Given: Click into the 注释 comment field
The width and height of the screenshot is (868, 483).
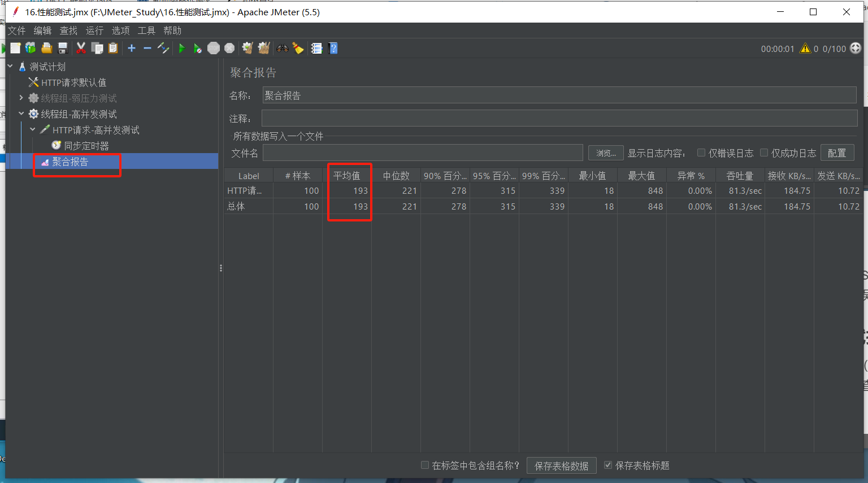Looking at the screenshot, I should point(559,118).
